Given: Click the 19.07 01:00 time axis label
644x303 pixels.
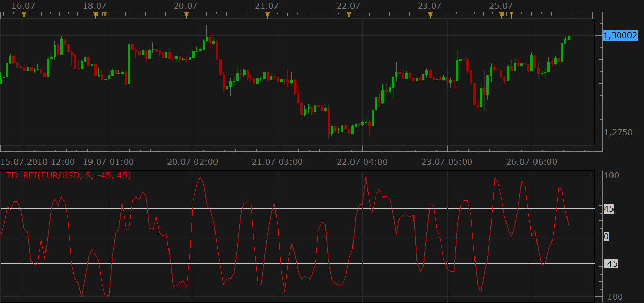Looking at the screenshot, I should [109, 162].
